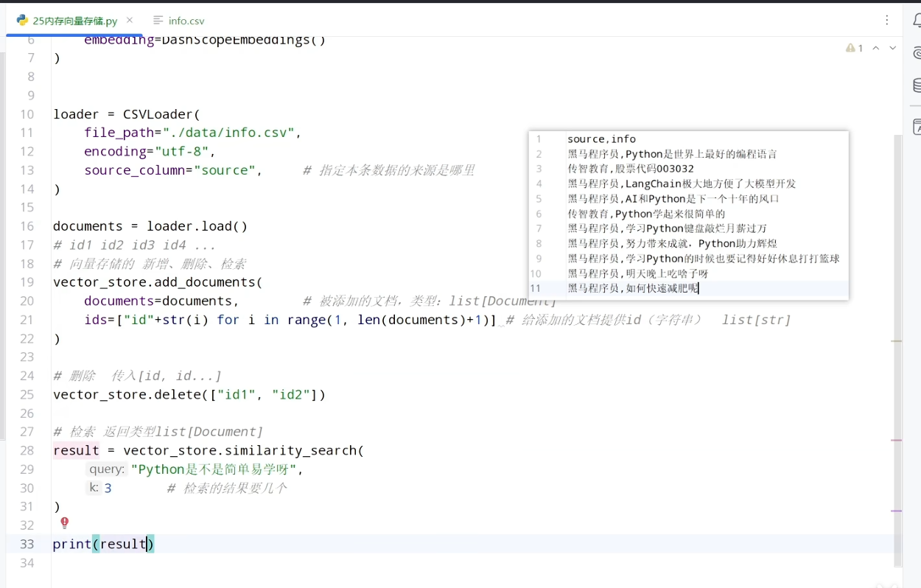Click the warning triangle inspection indicator
This screenshot has width=921, height=588.
[850, 48]
